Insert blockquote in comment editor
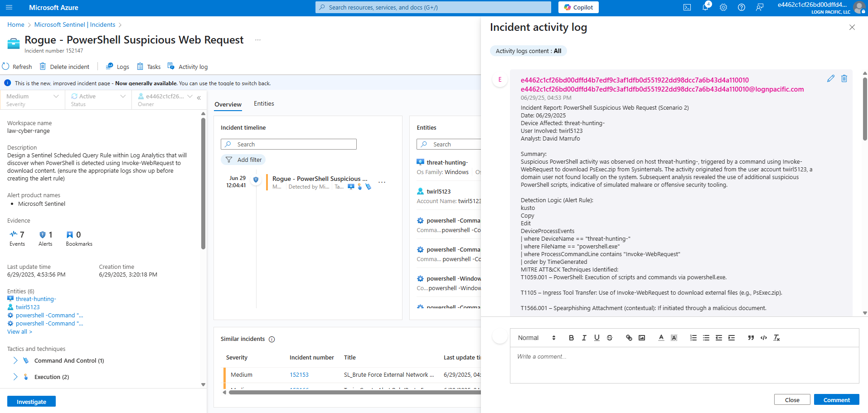 coord(751,338)
